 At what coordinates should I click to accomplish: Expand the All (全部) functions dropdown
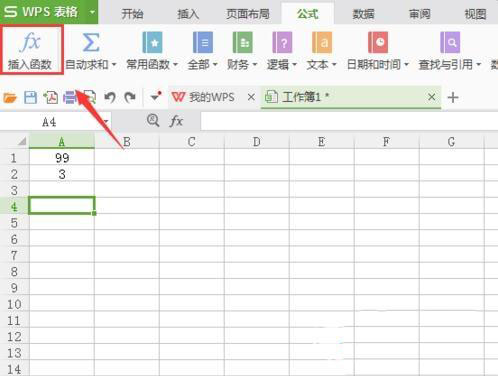215,64
